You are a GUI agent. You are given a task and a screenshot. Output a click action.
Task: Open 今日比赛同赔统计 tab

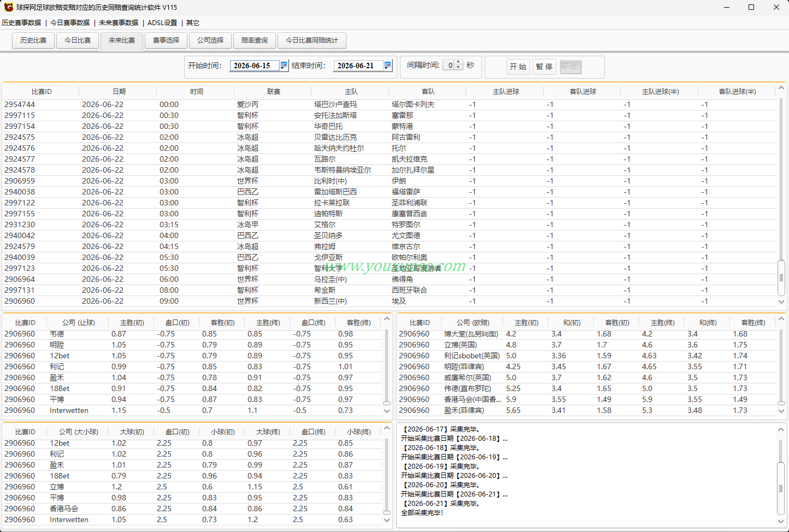[312, 40]
